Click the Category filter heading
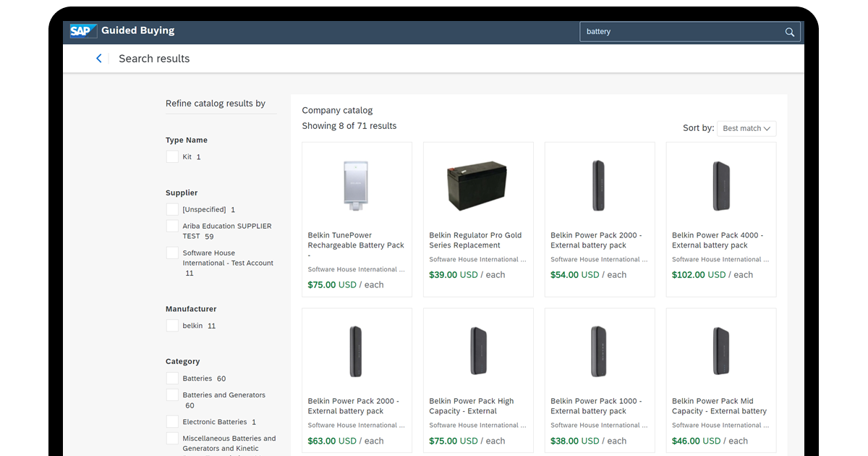Image resolution: width=868 pixels, height=456 pixels. click(x=183, y=362)
